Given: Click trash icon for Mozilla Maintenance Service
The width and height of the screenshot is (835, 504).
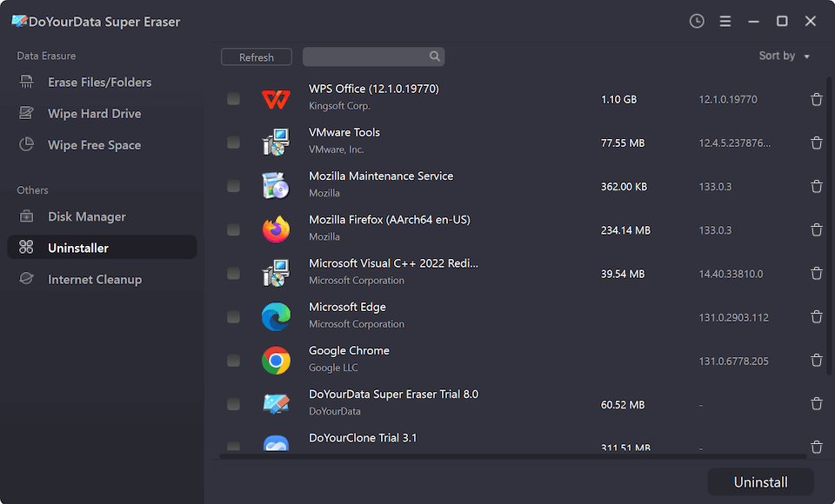Looking at the screenshot, I should [817, 187].
